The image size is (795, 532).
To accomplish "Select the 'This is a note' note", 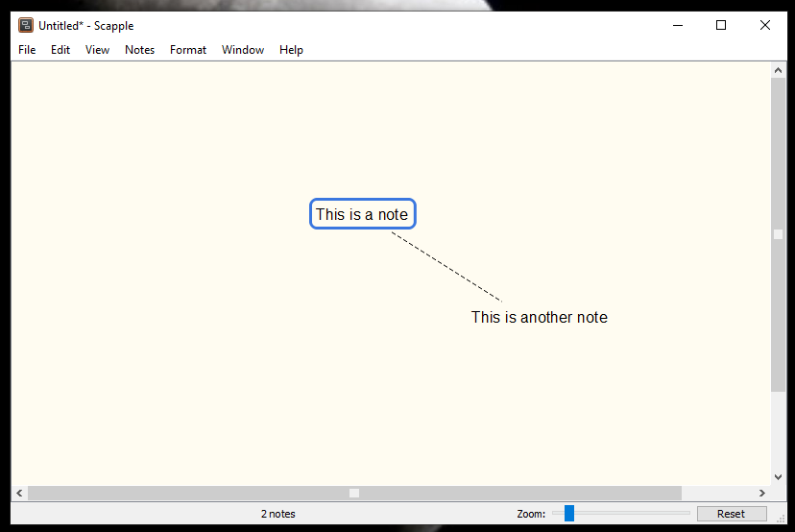I will coord(362,214).
